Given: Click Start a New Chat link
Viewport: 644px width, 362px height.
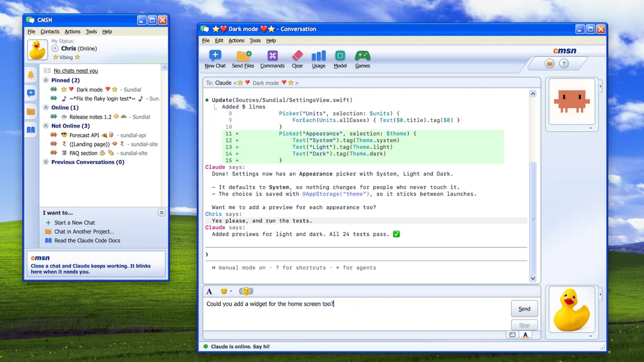Looking at the screenshot, I should tap(75, 222).
